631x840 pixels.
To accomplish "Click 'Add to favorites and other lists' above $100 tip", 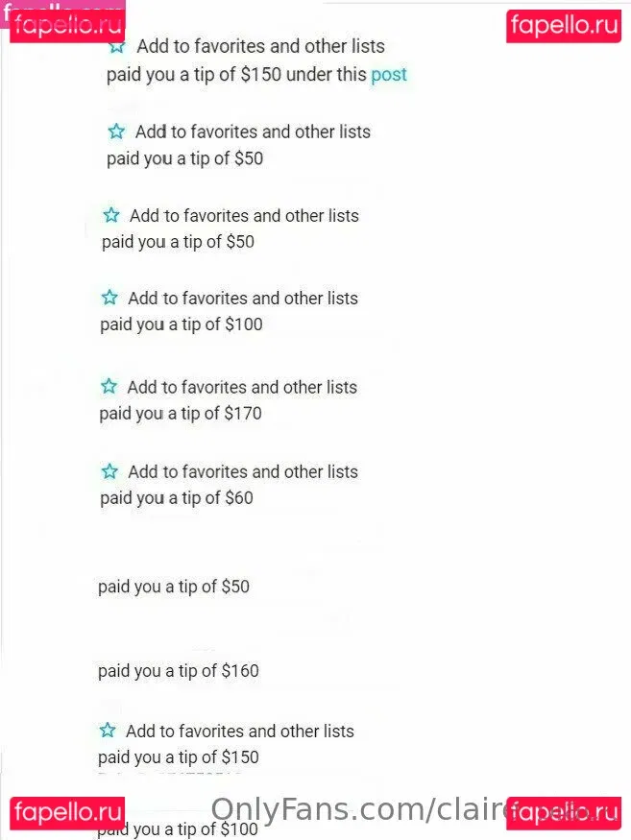I will click(x=243, y=298).
